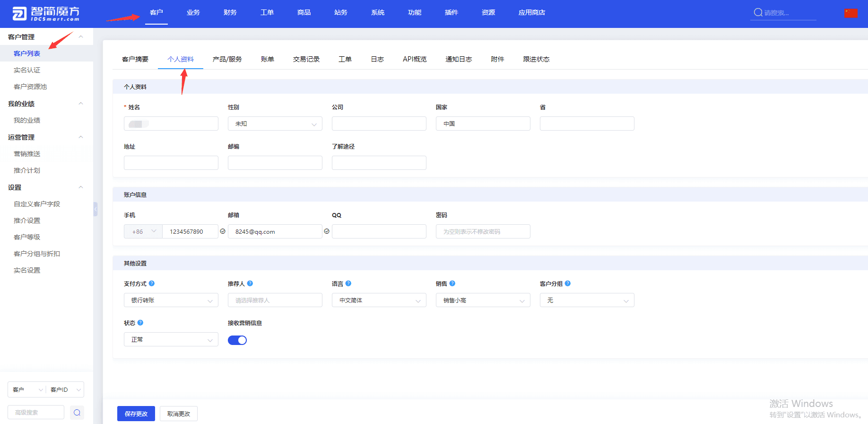Switch to the 通知日志 tab
The image size is (868, 424).
point(459,59)
